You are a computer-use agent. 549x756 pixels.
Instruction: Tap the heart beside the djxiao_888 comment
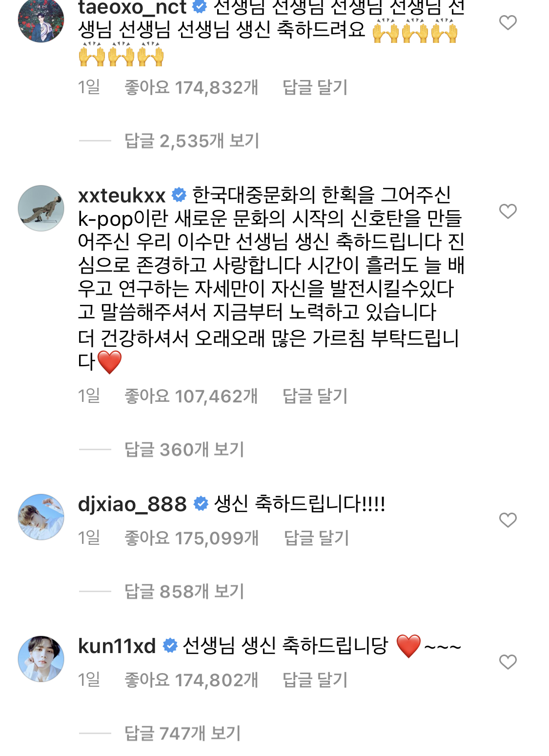(x=508, y=520)
